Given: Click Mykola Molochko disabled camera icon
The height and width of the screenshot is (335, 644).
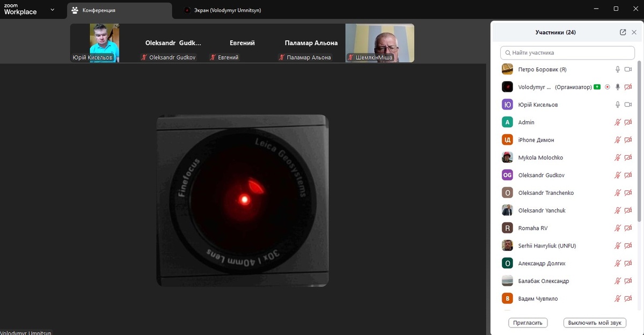Looking at the screenshot, I should tap(628, 158).
